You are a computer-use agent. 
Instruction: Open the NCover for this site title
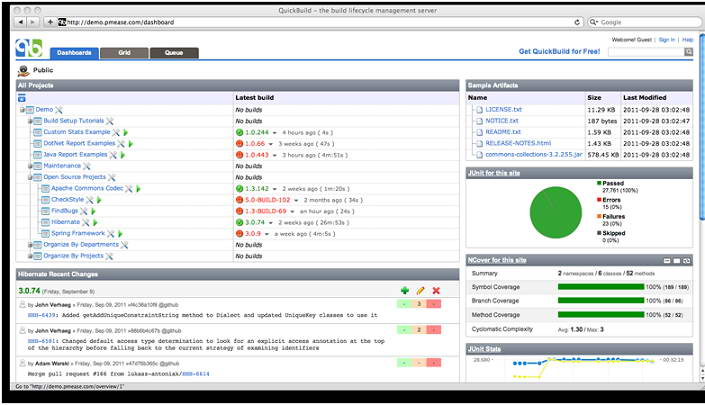pos(497,260)
